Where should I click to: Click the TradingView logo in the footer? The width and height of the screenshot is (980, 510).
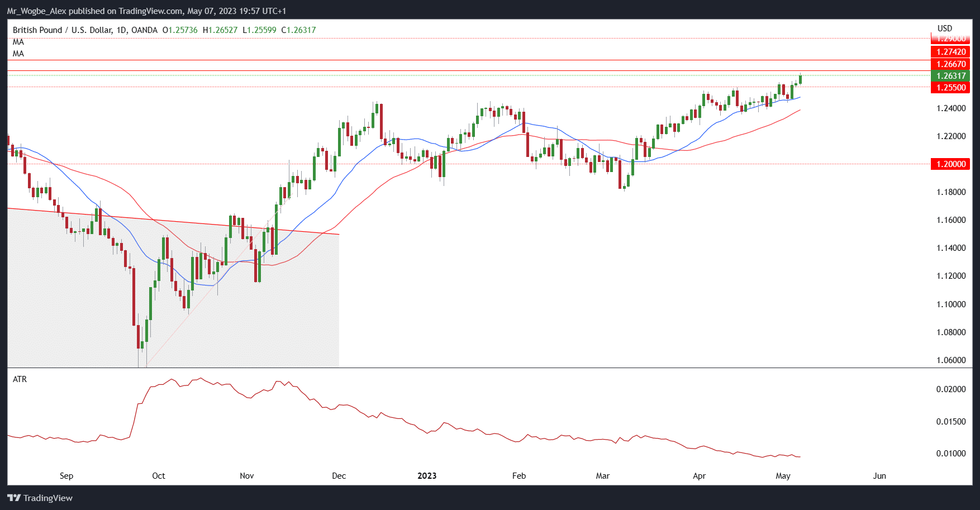(x=40, y=498)
